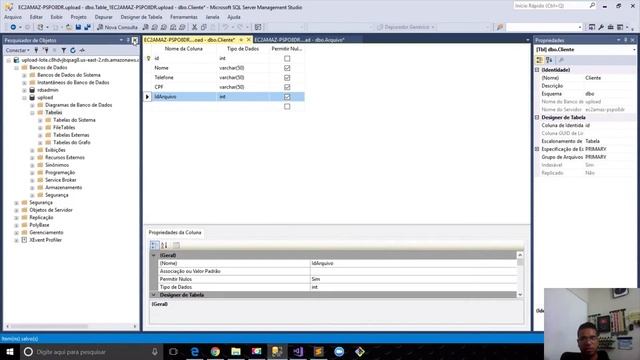This screenshot has width=640, height=360.
Task: Switch to the dbo.Arquivo tab
Action: coord(300,40)
